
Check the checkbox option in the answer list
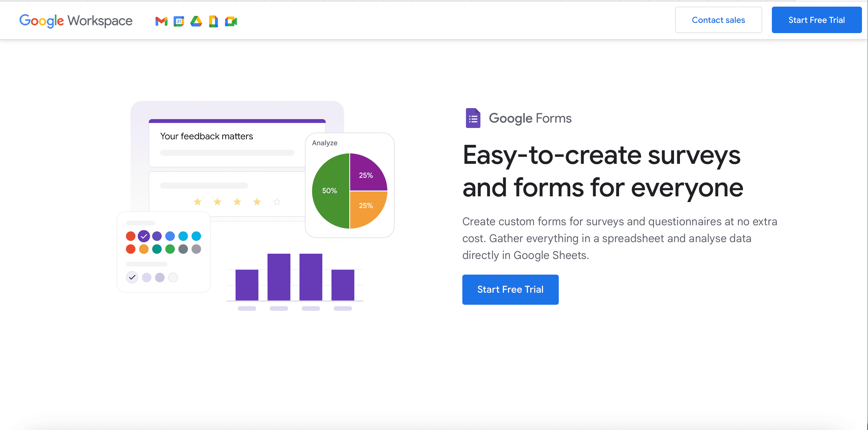132,277
